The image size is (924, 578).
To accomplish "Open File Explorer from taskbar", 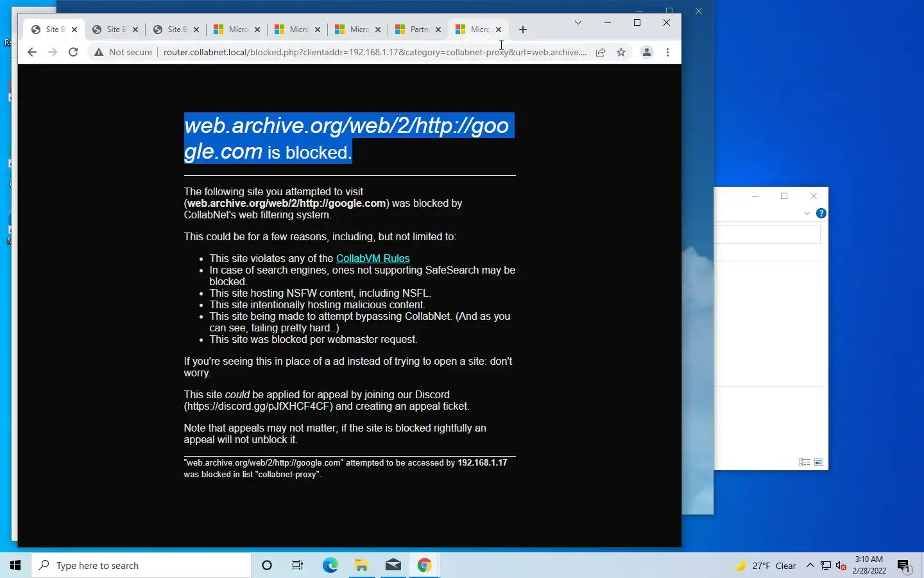I will click(x=361, y=565).
